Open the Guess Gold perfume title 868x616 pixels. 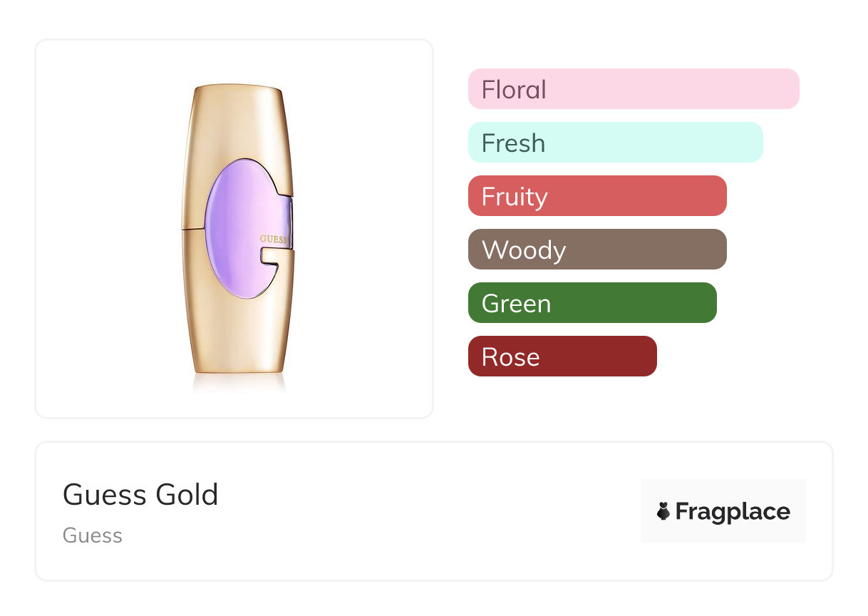[x=140, y=495]
